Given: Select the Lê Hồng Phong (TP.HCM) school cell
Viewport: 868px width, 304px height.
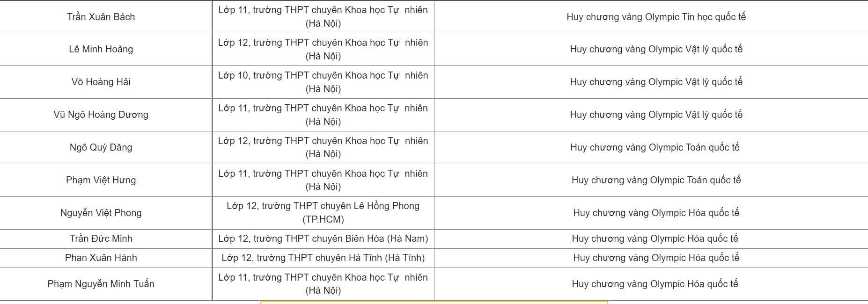Looking at the screenshot, I should coord(323,213).
